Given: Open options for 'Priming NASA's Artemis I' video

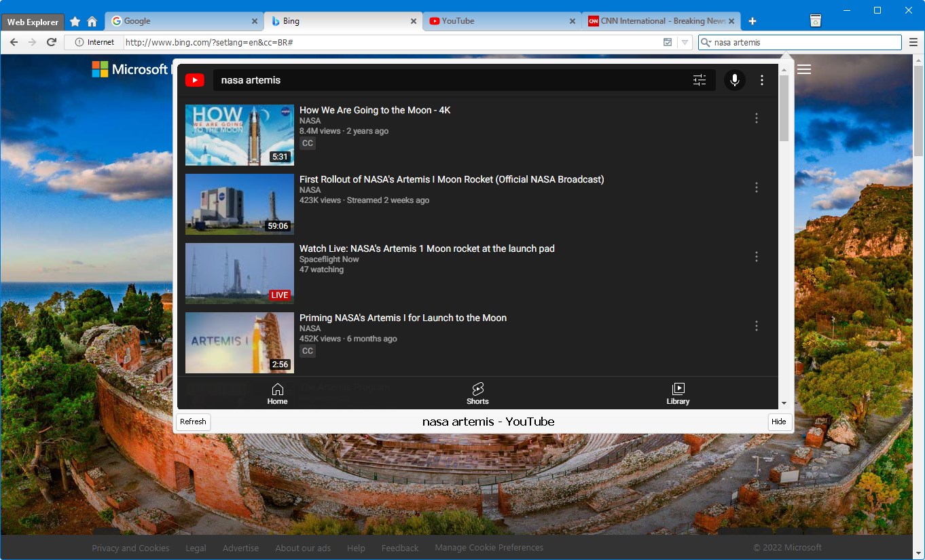Looking at the screenshot, I should point(757,326).
